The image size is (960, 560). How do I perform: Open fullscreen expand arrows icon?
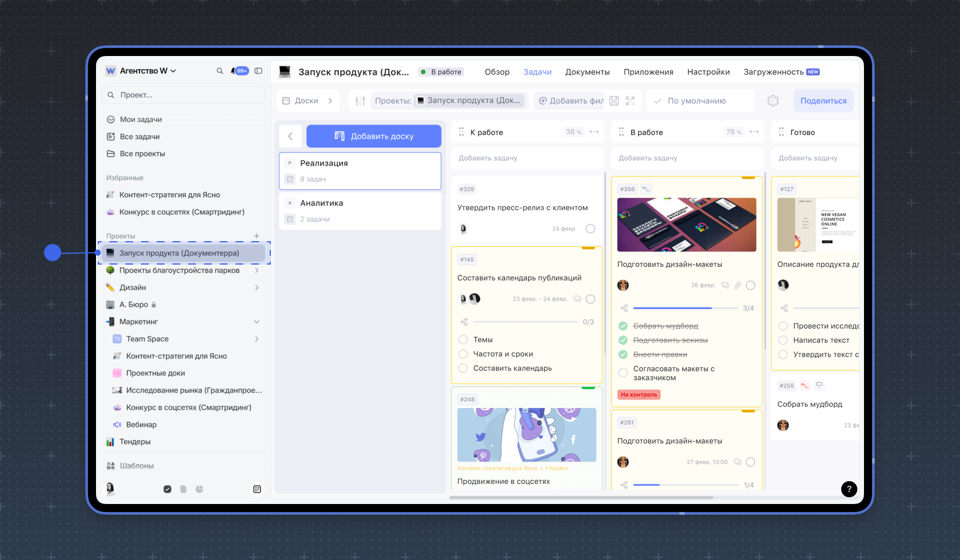tap(630, 101)
